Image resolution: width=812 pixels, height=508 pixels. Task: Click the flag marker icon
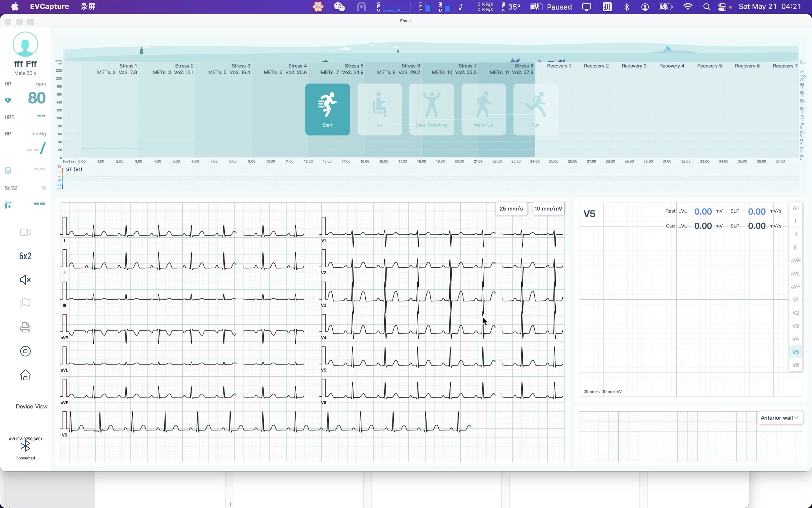pos(25,303)
